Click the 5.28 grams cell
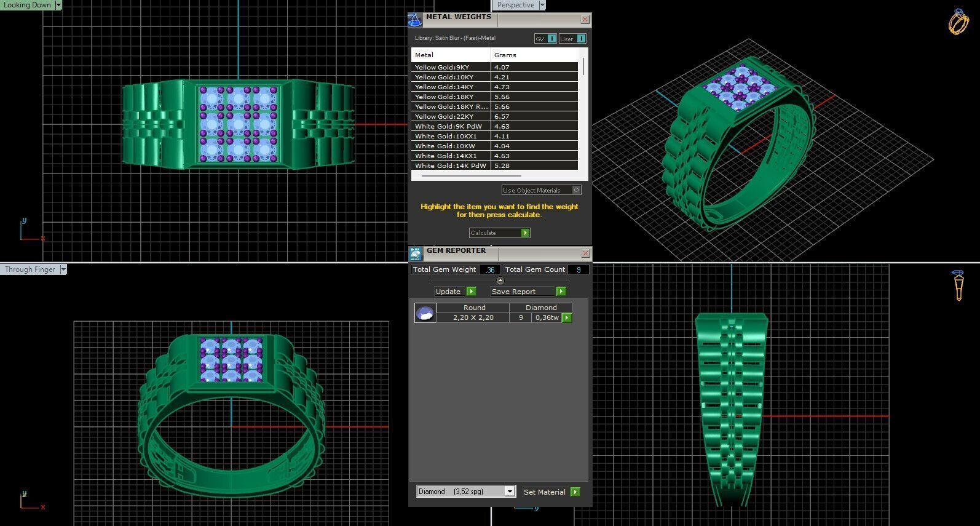 (534, 165)
